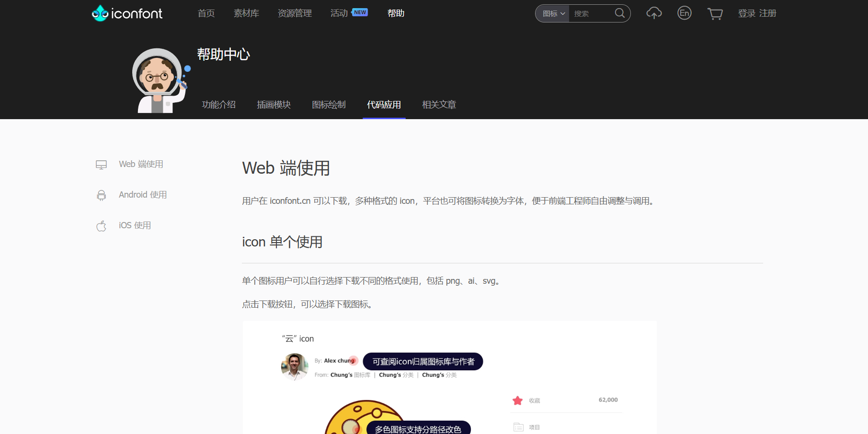Click the Android robot icon in sidebar
This screenshot has height=434, width=868.
[x=101, y=195]
